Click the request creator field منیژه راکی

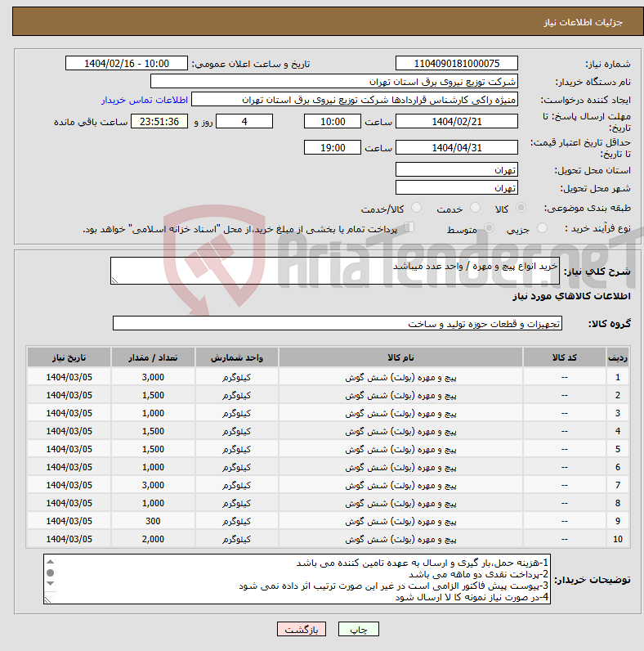coord(355,100)
